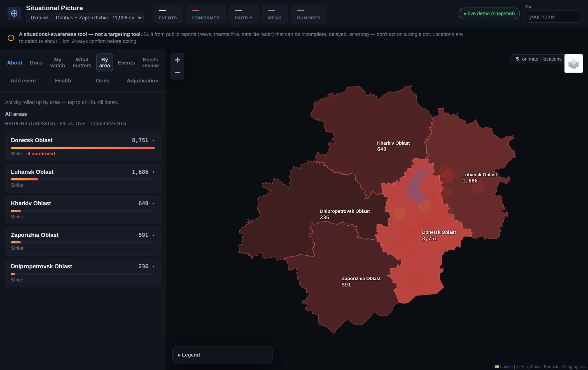Open the map layers control
The image size is (588, 370).
(573, 64)
